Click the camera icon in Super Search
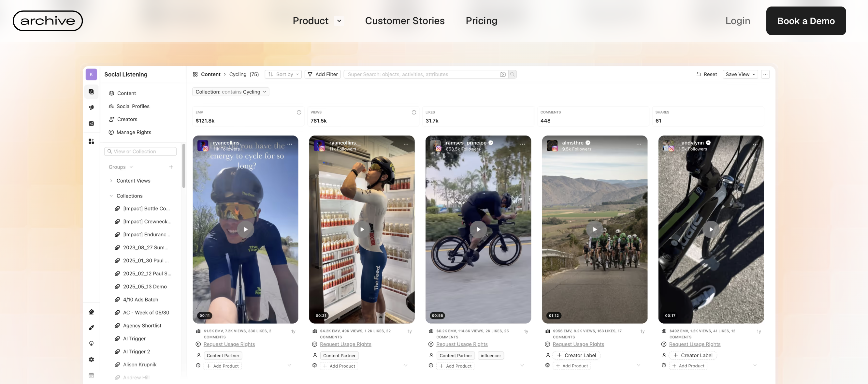The image size is (868, 384). coord(502,74)
